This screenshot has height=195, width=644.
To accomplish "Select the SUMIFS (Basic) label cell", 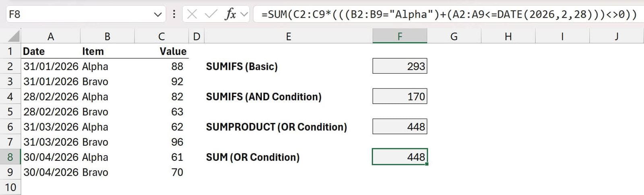I will pos(289,66).
